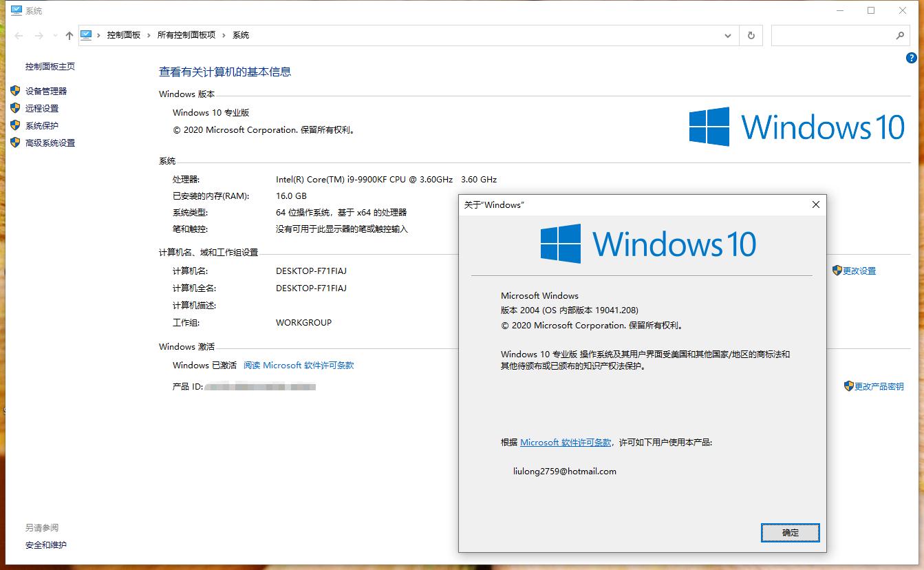Open 安全和维护 in See also section

pyautogui.click(x=46, y=545)
